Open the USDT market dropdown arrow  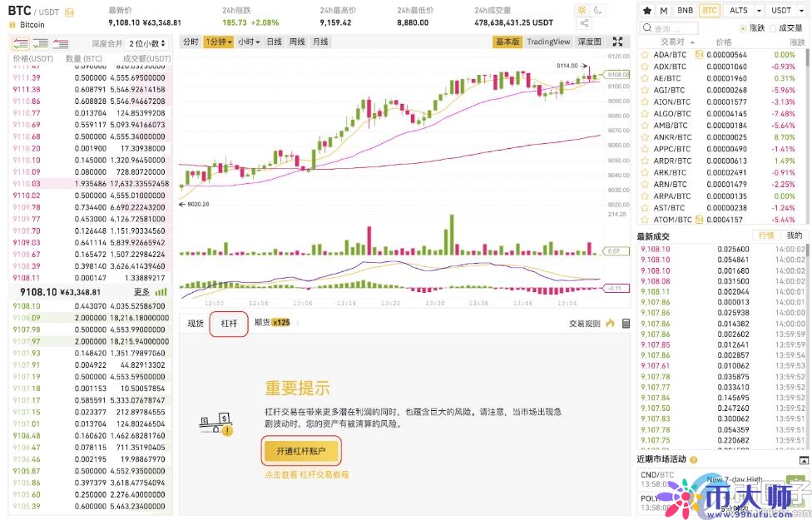(801, 10)
